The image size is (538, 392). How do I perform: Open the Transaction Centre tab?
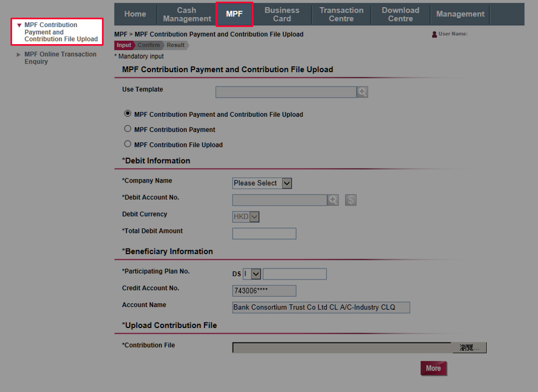[341, 14]
